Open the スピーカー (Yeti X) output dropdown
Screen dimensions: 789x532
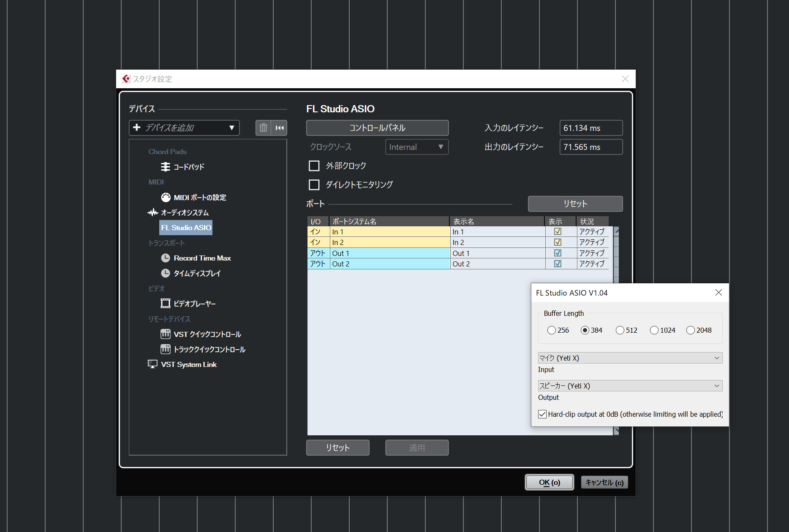pyautogui.click(x=630, y=386)
